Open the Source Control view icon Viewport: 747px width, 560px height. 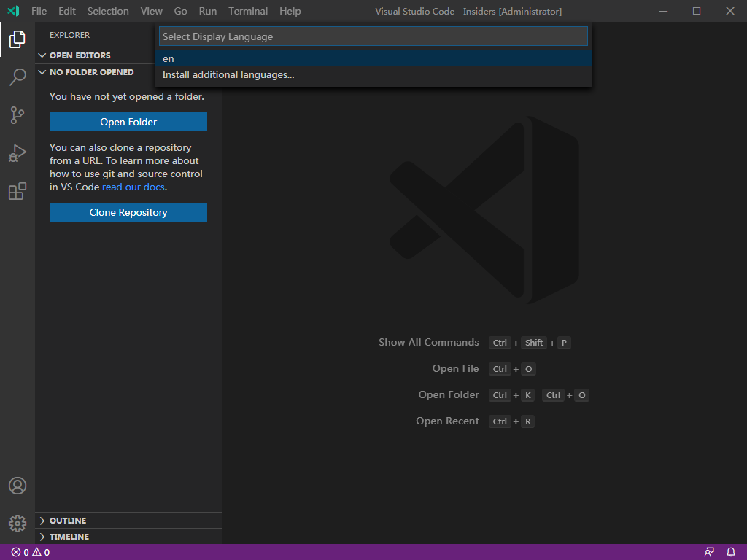tap(18, 114)
